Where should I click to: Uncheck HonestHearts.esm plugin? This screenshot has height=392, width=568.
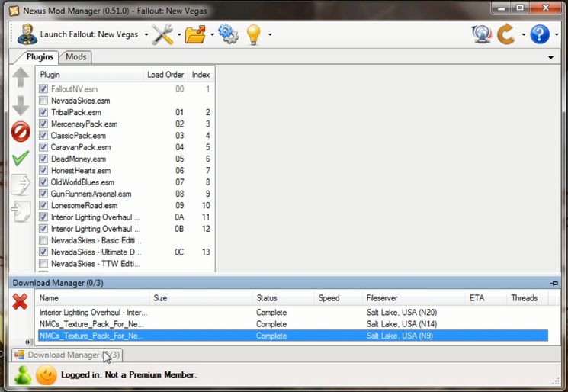click(x=43, y=170)
